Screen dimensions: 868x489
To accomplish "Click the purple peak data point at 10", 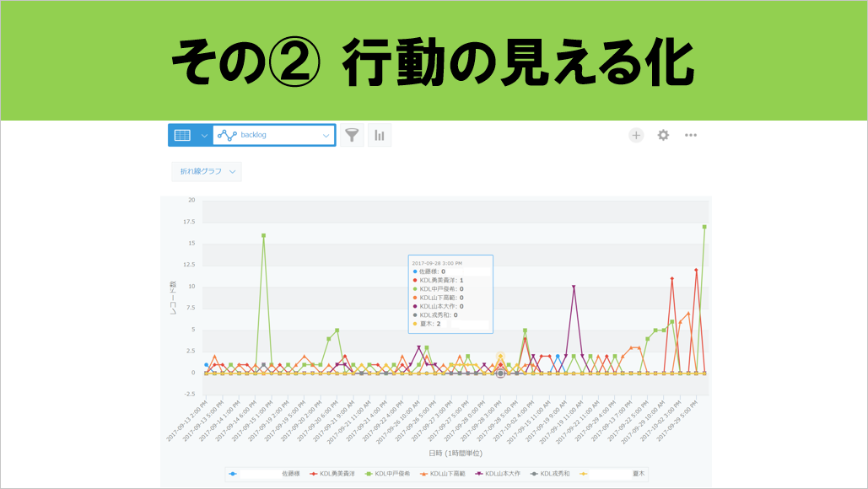I will click(x=574, y=287).
